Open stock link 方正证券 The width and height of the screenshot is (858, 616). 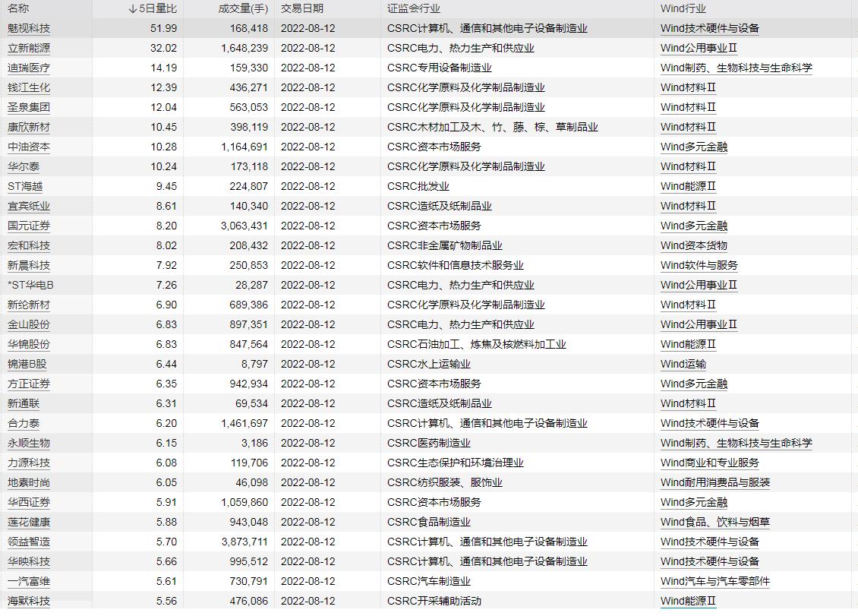click(x=29, y=384)
